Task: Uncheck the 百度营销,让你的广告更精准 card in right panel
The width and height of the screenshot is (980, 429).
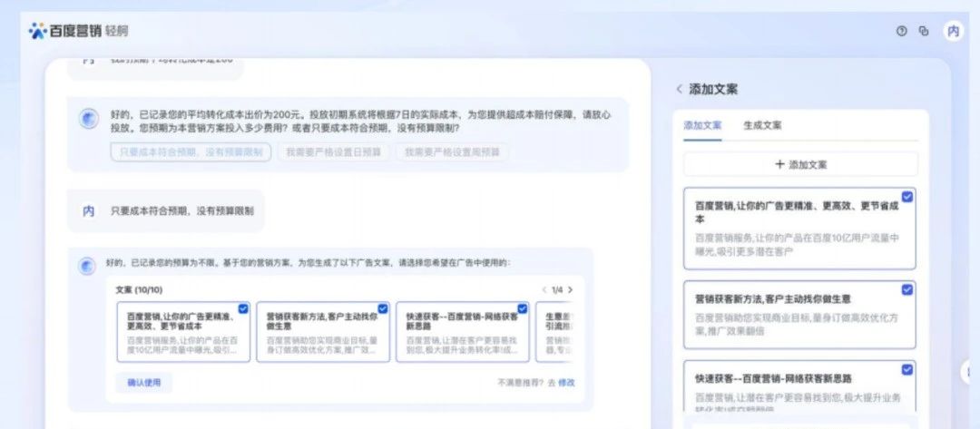Action: [x=906, y=197]
